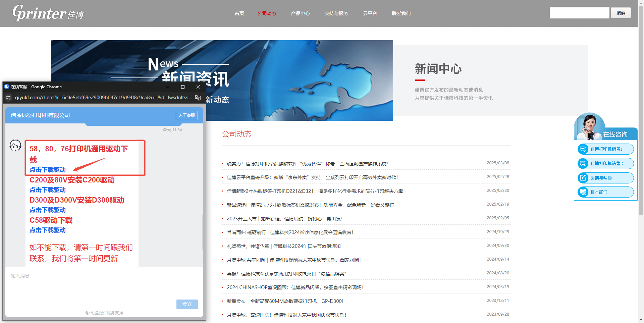Click the 佳博打印机销售2 chat icon
The image size is (644, 323).
tap(583, 163)
